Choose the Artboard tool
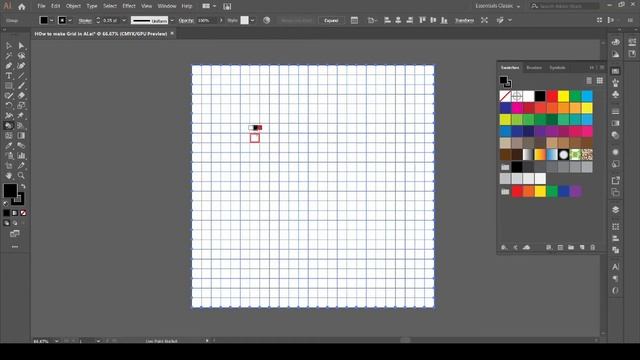The width and height of the screenshot is (640, 360). coord(9,166)
